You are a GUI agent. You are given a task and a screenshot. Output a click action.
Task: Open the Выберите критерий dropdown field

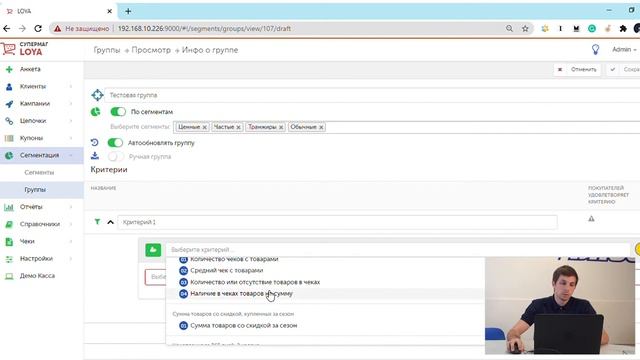click(398, 249)
